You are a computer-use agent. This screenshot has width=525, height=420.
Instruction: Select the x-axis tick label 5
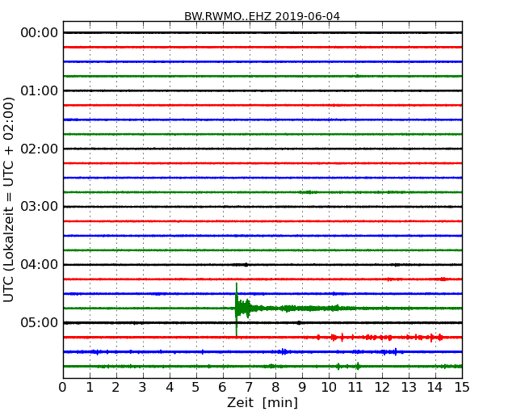[x=196, y=388]
